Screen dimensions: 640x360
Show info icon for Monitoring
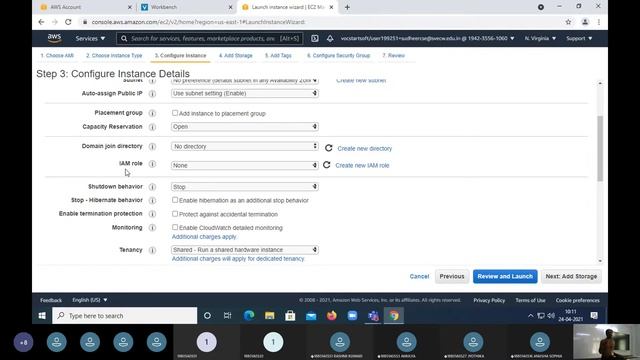tap(152, 228)
